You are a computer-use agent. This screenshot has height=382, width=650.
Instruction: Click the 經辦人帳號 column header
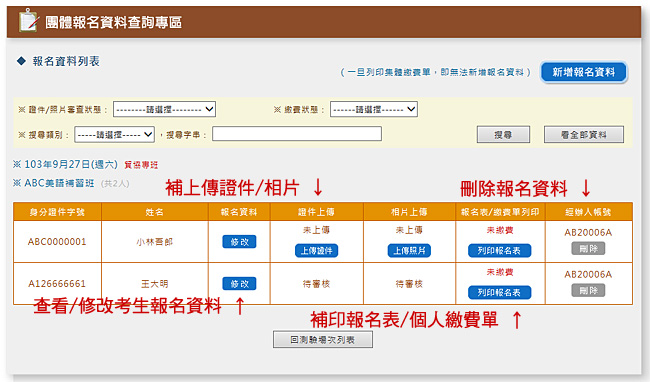589,212
